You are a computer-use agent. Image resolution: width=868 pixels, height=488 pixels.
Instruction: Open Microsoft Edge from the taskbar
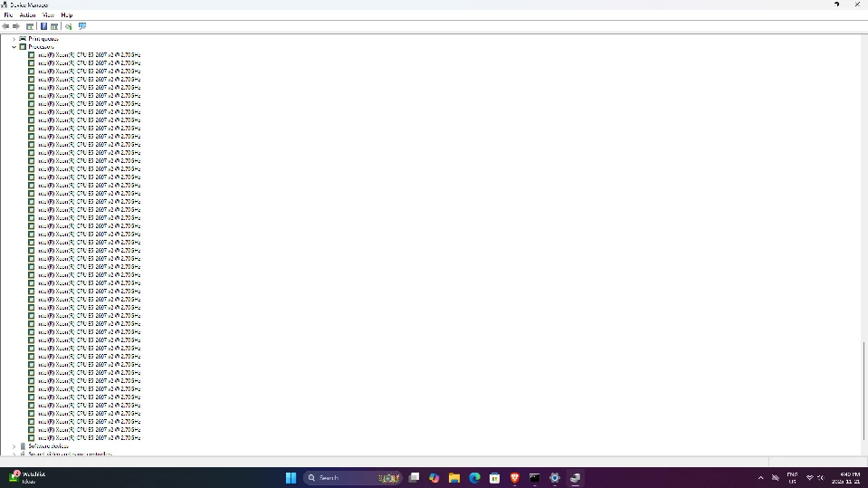pos(474,478)
